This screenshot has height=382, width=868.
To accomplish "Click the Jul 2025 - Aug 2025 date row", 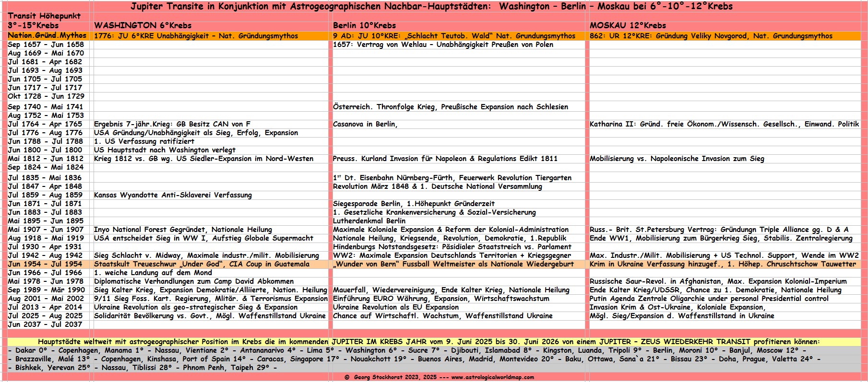I will coord(45,316).
